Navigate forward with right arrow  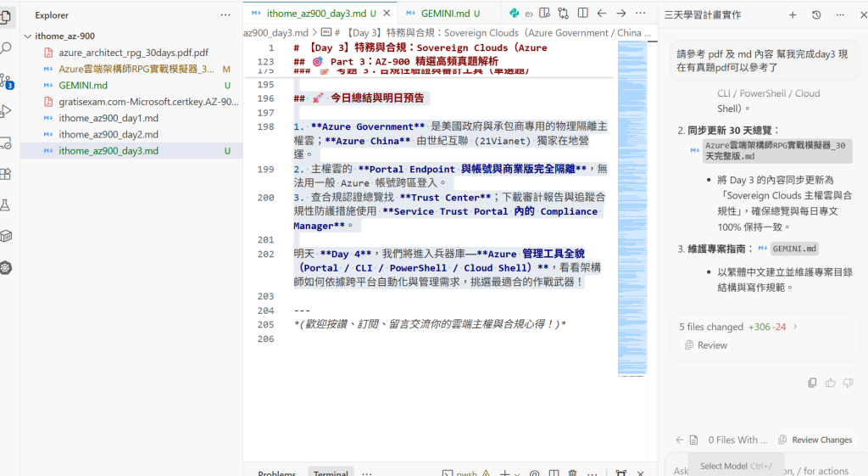coord(621,14)
